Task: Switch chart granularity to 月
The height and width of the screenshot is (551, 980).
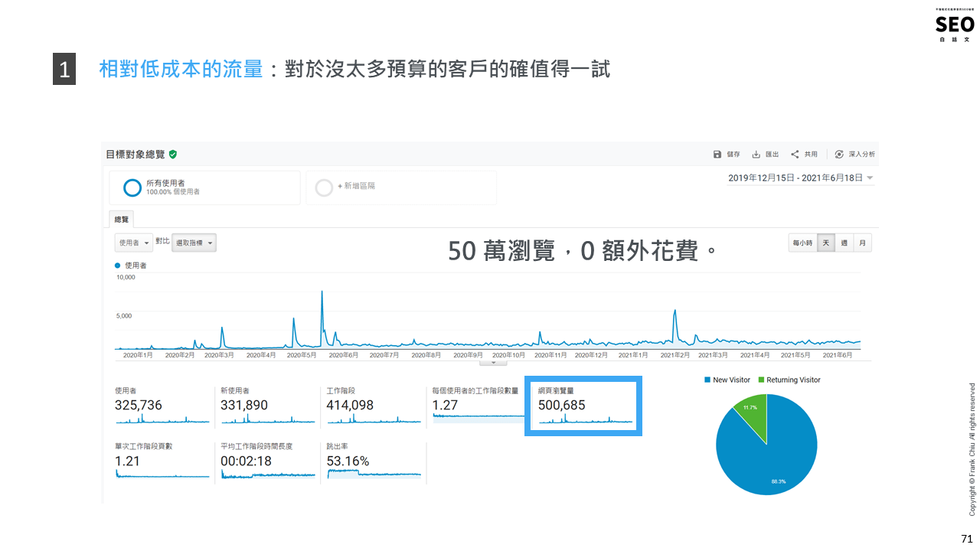Action: point(862,243)
